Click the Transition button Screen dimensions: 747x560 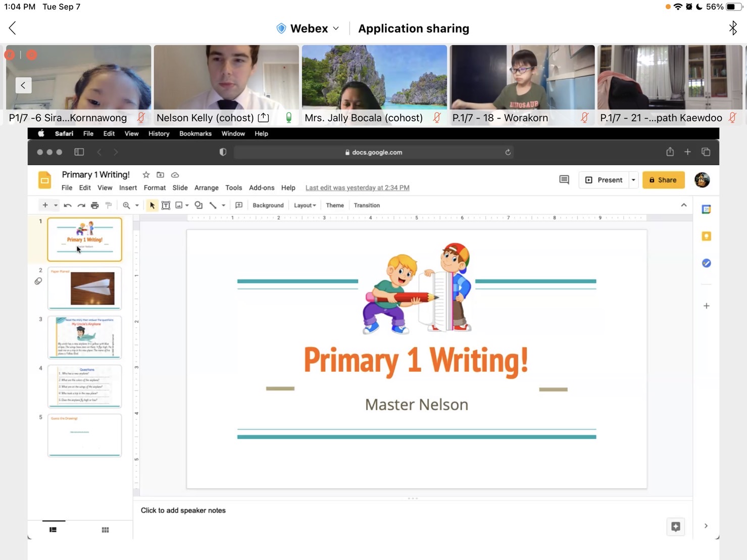(x=367, y=206)
